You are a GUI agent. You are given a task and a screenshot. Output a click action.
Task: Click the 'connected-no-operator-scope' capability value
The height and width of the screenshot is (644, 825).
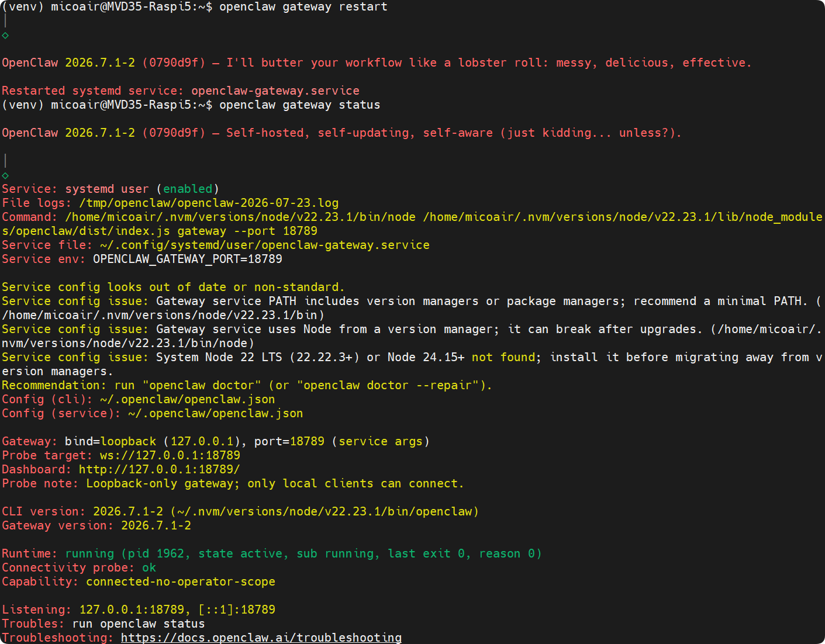(x=181, y=581)
